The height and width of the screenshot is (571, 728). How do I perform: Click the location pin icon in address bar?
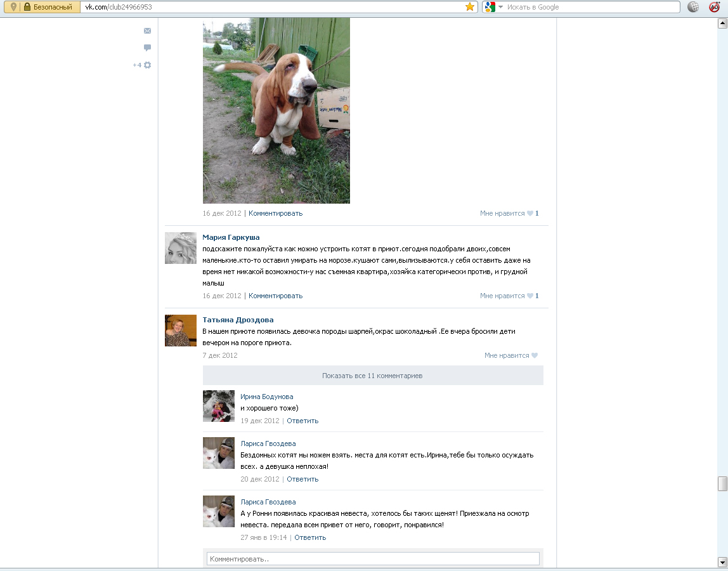(x=13, y=7)
